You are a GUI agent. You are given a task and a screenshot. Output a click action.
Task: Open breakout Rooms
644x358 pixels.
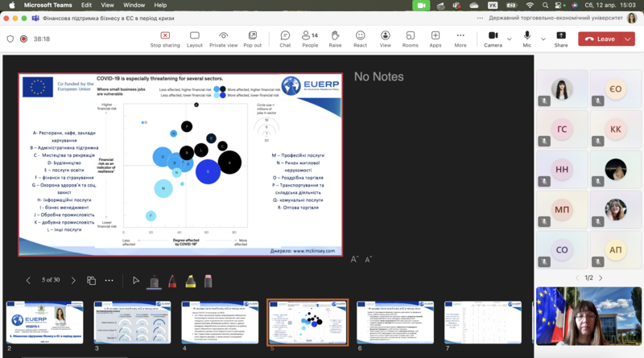(410, 39)
